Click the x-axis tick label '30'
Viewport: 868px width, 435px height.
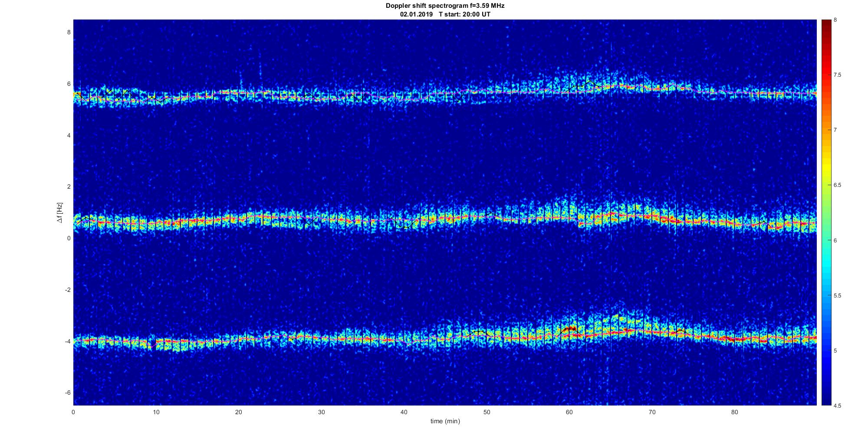click(x=321, y=412)
